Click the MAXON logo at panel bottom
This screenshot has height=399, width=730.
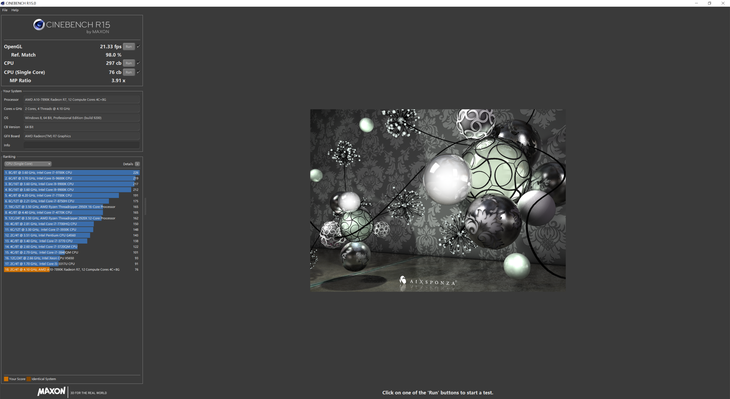(x=51, y=392)
